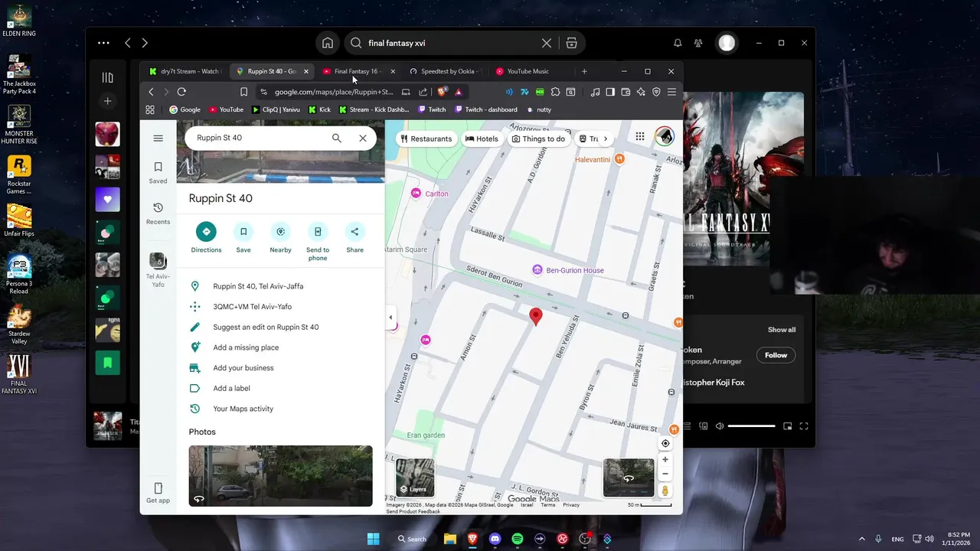Switch to the YouTube Music tab
The width and height of the screenshot is (980, 551).
[x=530, y=71]
